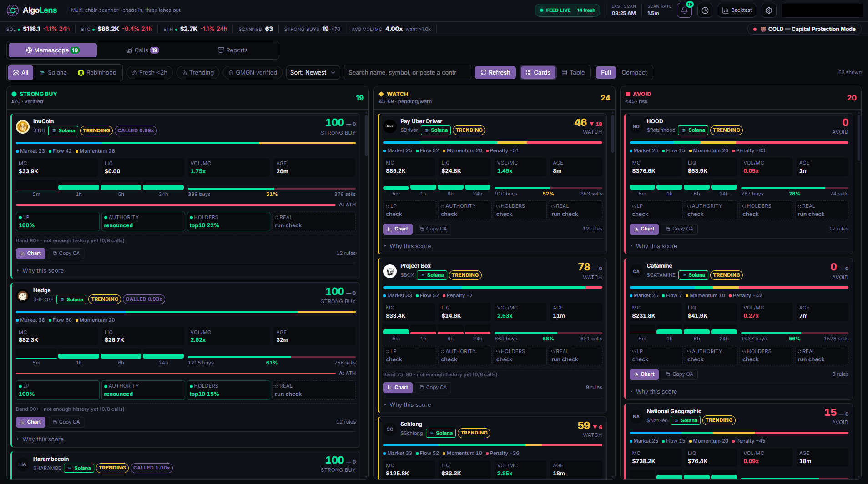Click Pay Uber Driver token avatar
Image resolution: width=868 pixels, height=484 pixels.
tap(390, 126)
